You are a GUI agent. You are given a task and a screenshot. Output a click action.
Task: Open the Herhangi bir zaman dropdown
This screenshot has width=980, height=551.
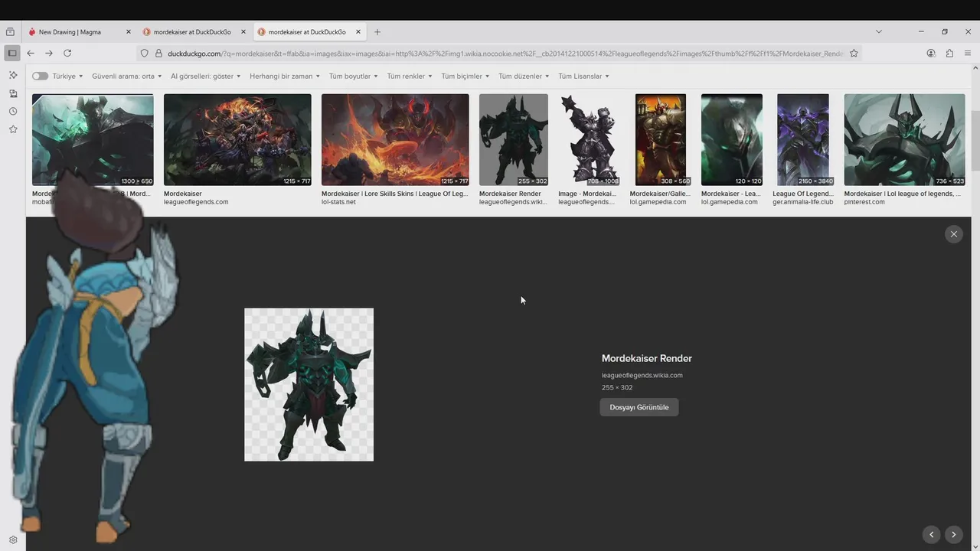click(x=285, y=77)
